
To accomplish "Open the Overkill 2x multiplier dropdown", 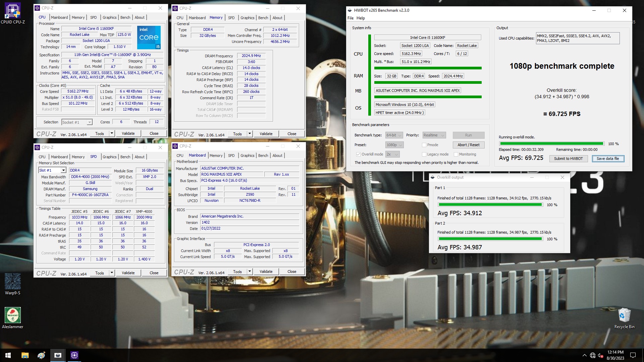I will [392, 155].
